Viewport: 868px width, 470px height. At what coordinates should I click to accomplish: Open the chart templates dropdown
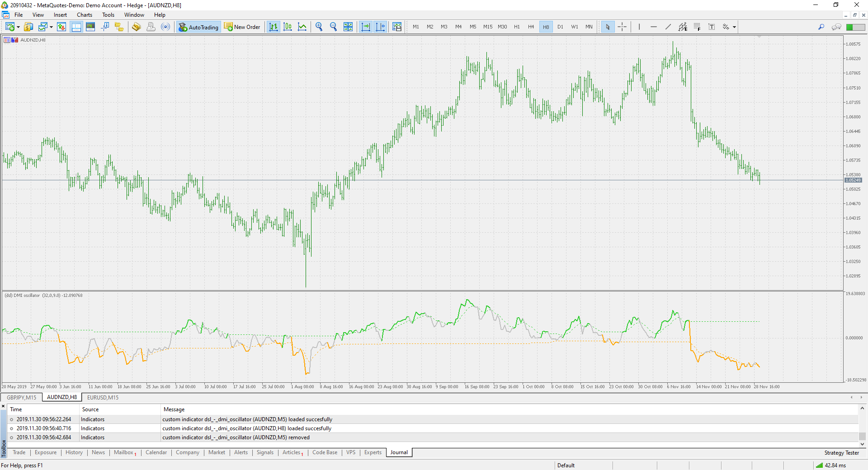[x=51, y=27]
